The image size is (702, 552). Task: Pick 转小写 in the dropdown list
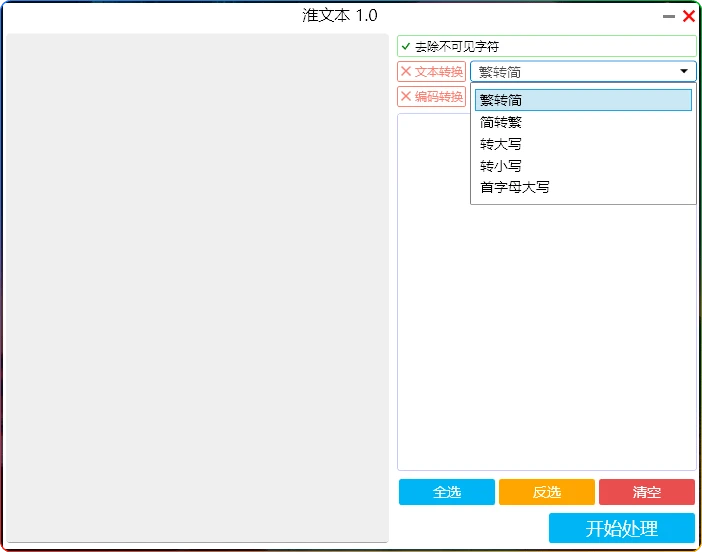583,166
